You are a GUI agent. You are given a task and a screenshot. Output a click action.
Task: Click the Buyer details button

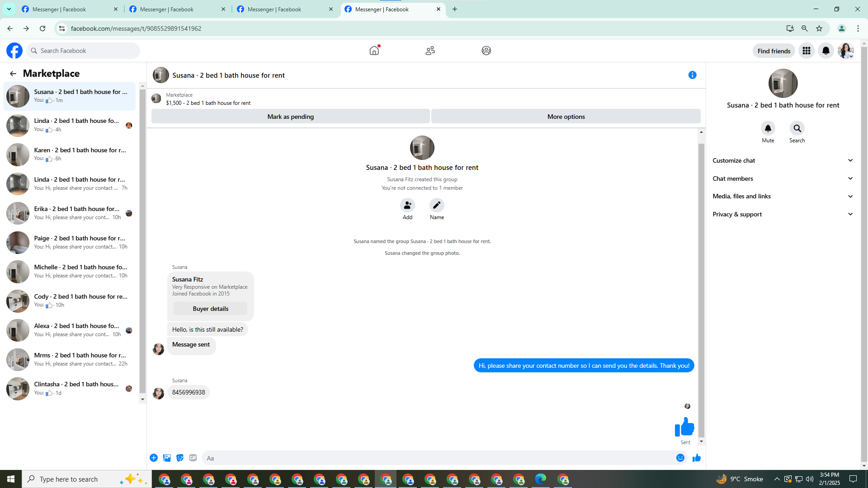click(x=210, y=309)
